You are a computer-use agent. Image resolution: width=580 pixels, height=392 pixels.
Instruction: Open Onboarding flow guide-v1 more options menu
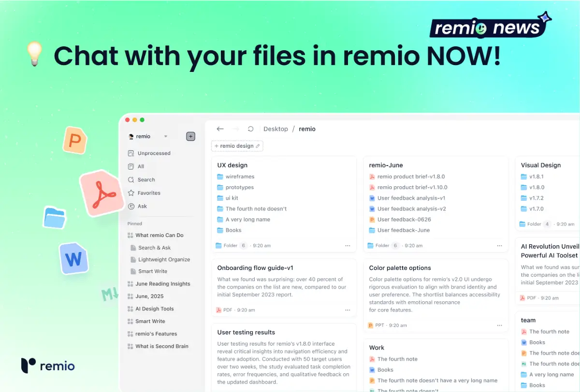348,310
